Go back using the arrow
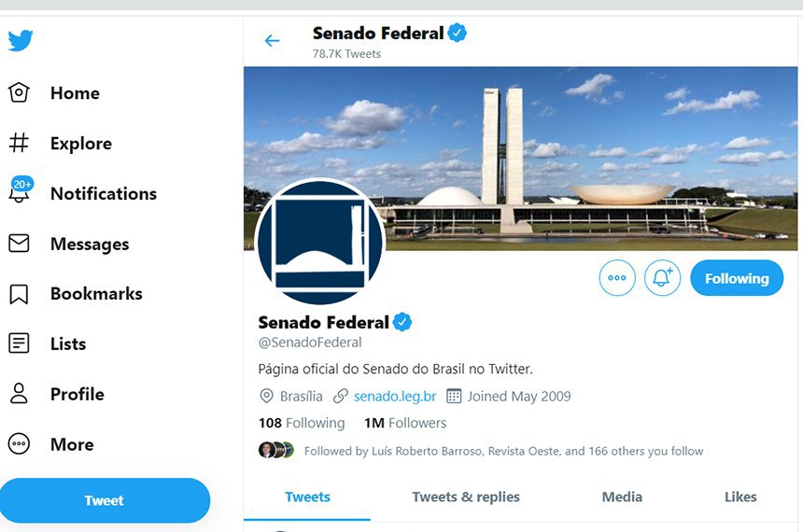The width and height of the screenshot is (803, 532). tap(272, 41)
